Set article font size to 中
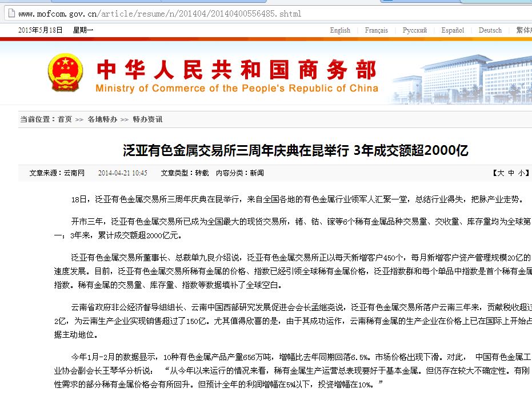 511,173
